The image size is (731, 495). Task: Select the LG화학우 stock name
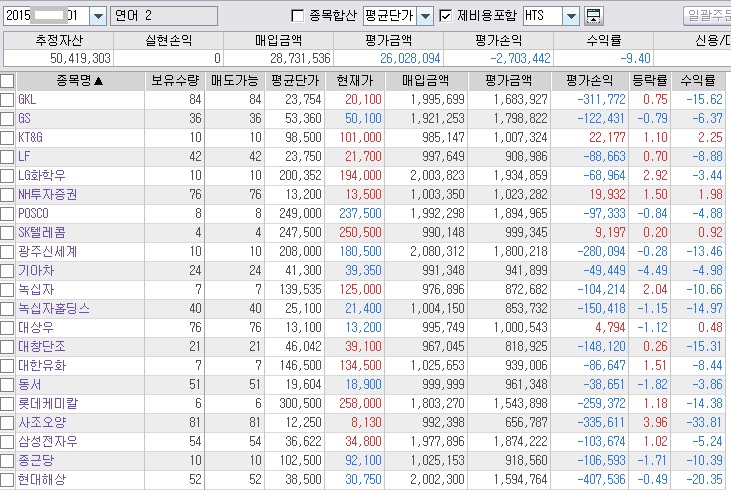[42, 176]
